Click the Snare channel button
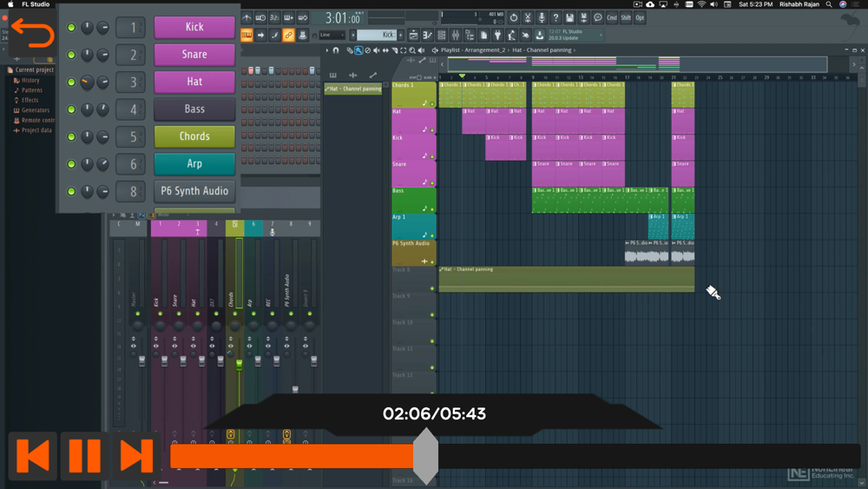Screen dimensions: 868x489 click(194, 54)
